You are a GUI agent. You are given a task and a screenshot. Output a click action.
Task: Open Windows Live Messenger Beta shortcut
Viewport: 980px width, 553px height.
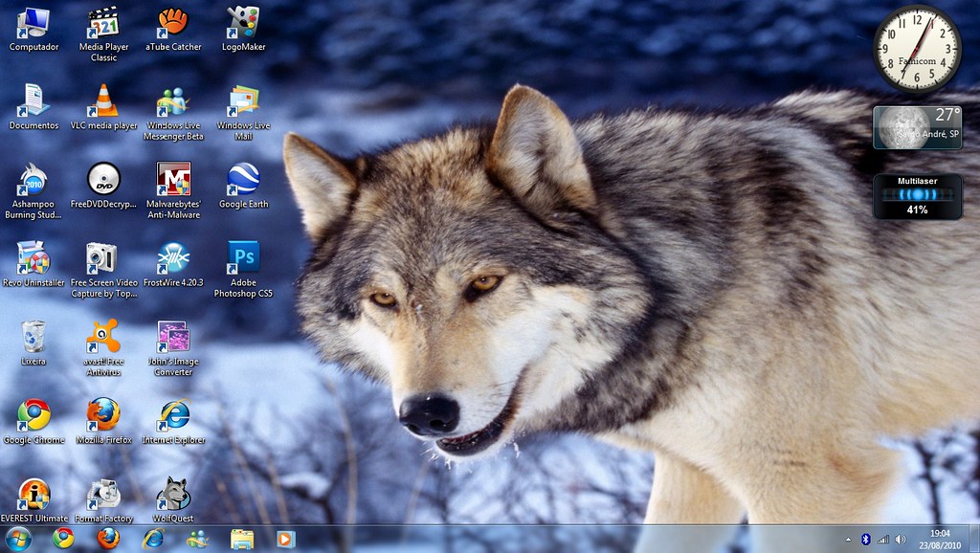[173, 113]
